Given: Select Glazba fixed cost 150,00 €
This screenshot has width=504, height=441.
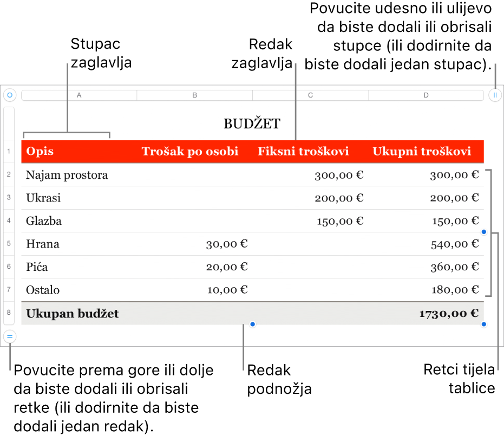Looking at the screenshot, I should [311, 220].
